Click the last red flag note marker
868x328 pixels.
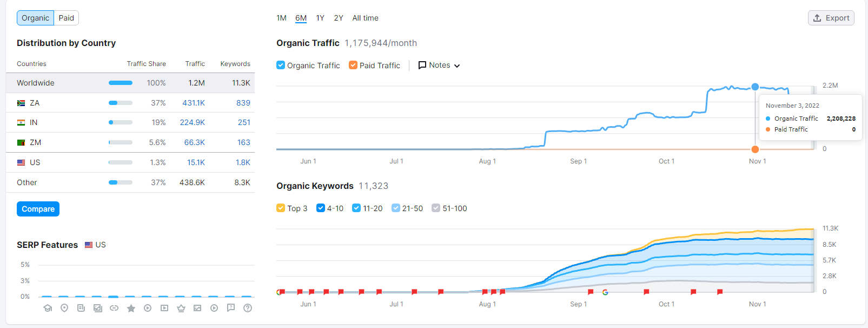click(720, 292)
